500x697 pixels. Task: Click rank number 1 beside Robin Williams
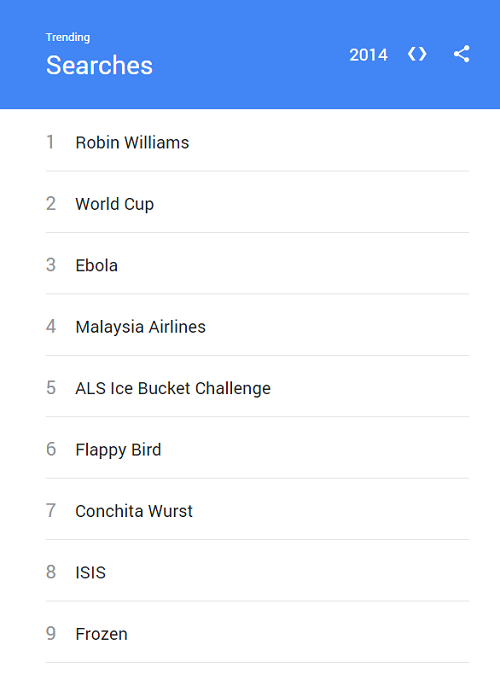point(51,142)
